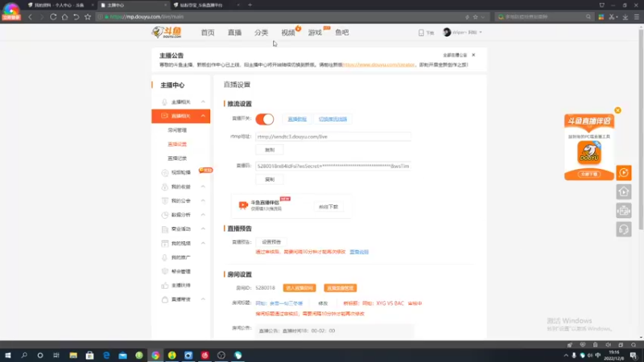Click the 数据分析 pie chart icon
The image size is (644, 362).
pos(165,215)
